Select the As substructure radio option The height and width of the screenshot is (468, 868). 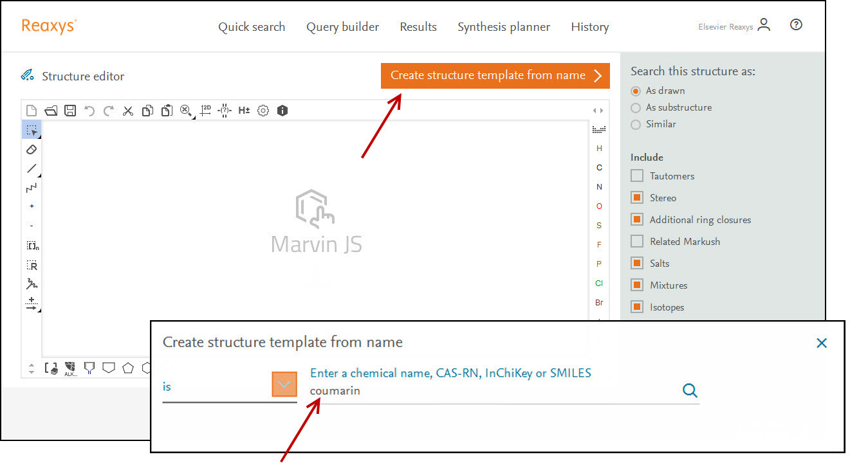[x=636, y=107]
